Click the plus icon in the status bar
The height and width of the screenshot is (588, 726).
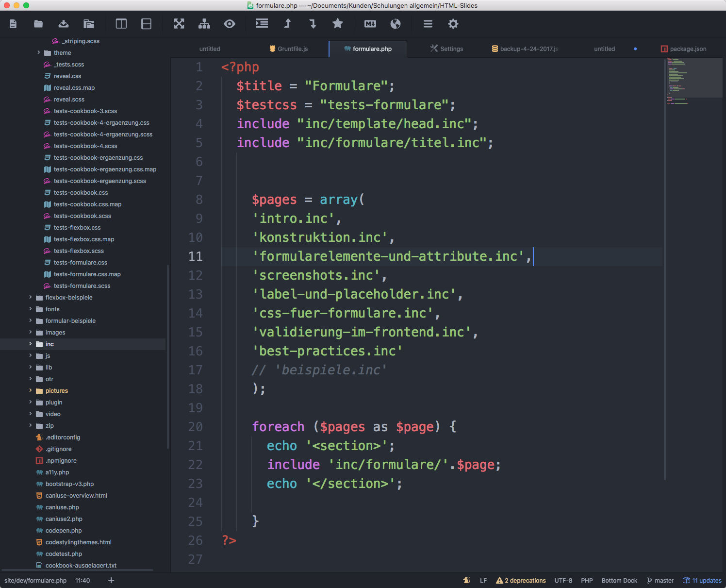coord(111,580)
